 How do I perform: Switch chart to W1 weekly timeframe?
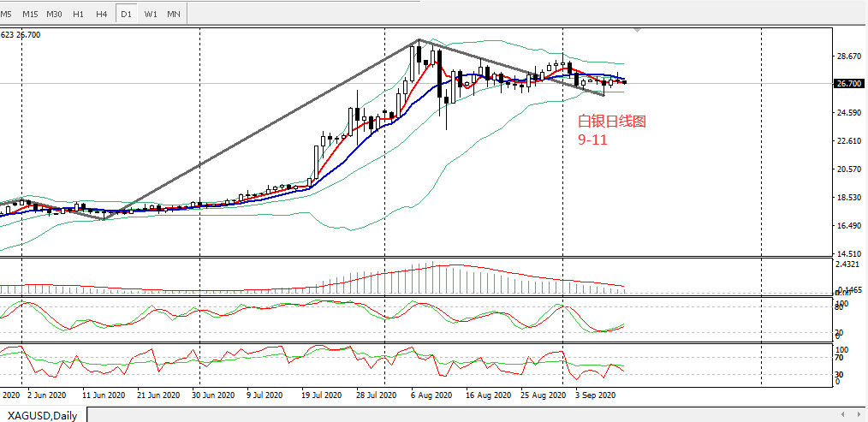[x=150, y=14]
